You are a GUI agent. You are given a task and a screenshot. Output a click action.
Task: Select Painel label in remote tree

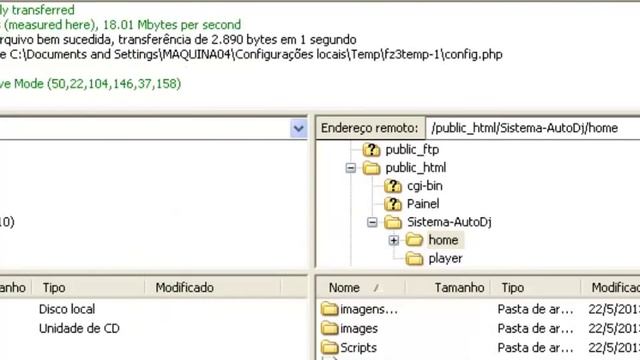(423, 204)
